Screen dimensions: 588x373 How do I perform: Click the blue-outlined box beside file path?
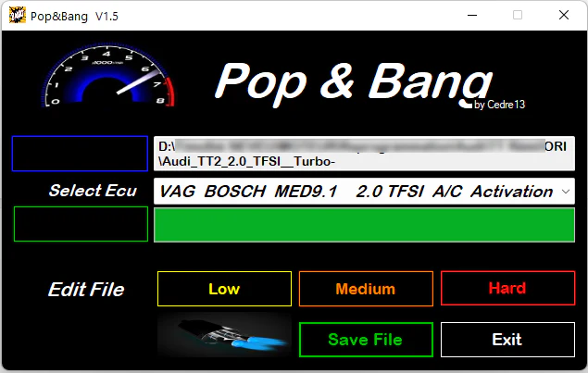pyautogui.click(x=80, y=154)
